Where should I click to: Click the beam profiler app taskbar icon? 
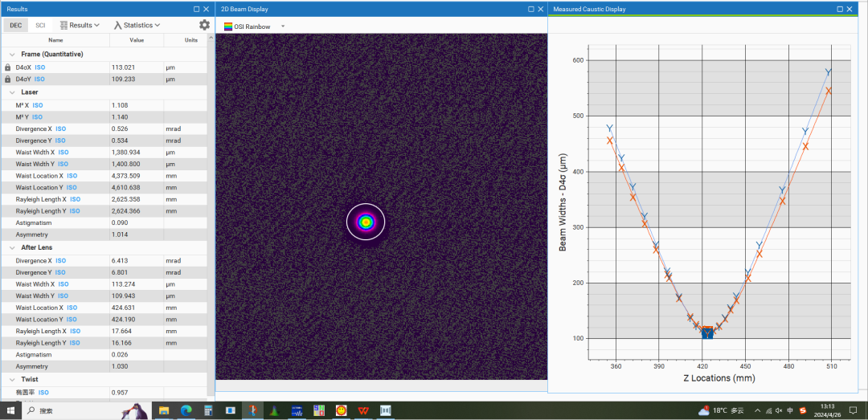pos(252,410)
